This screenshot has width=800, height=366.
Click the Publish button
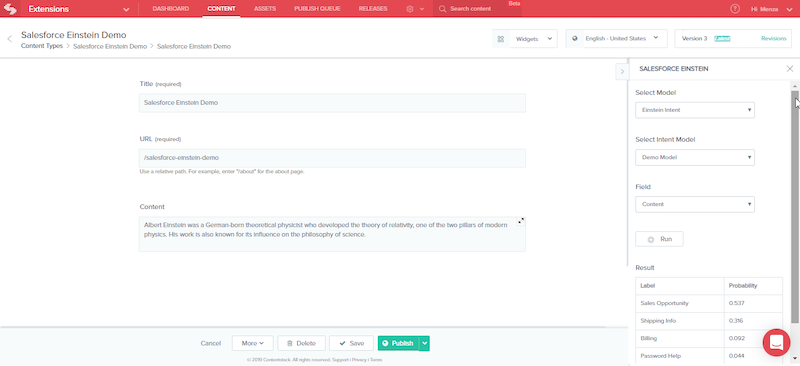pyautogui.click(x=398, y=343)
